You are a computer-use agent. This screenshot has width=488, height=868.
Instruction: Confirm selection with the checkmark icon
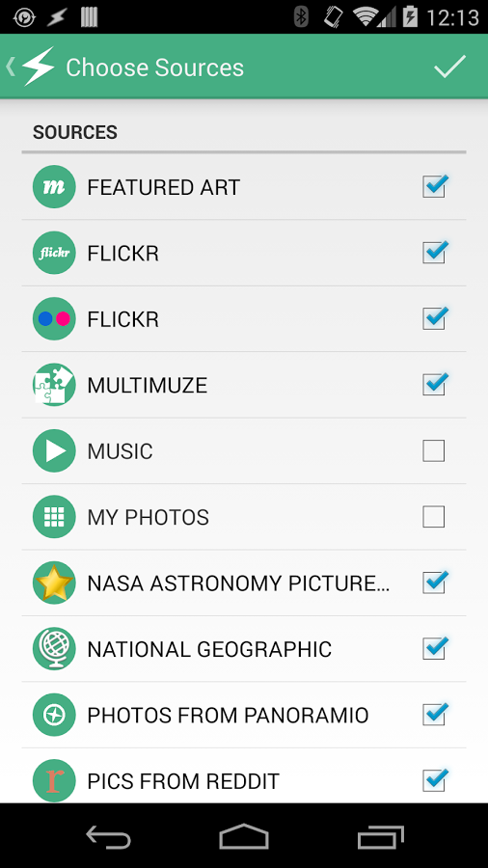(x=449, y=67)
